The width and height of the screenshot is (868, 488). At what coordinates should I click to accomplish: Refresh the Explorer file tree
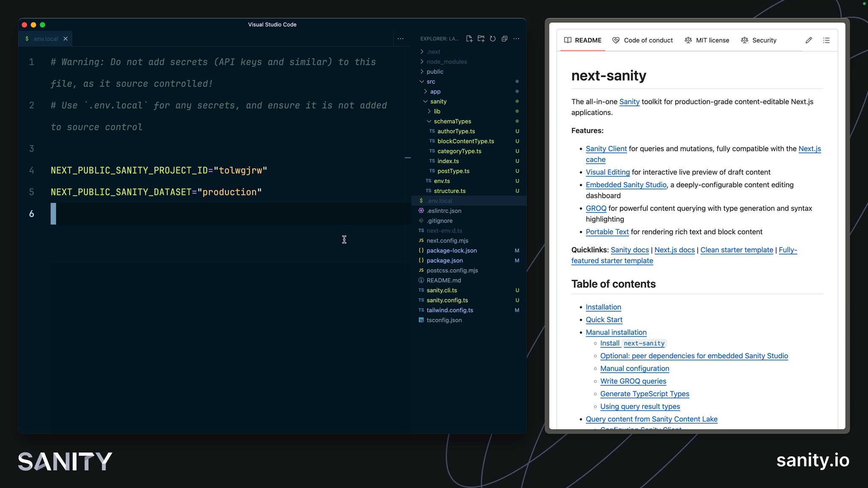pyautogui.click(x=492, y=39)
